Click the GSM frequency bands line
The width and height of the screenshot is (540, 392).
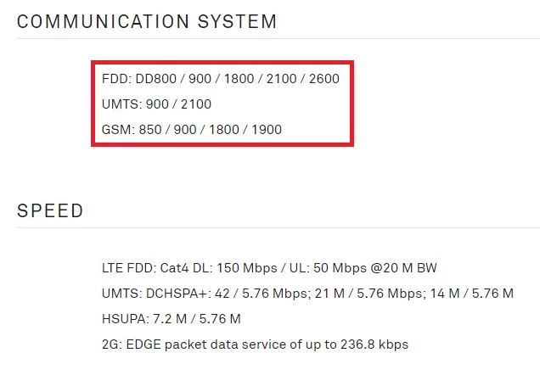click(191, 130)
